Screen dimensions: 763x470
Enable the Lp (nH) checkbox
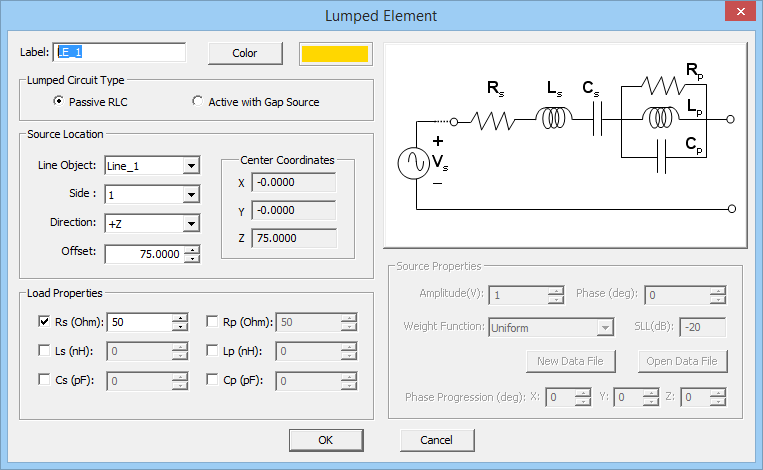[212, 351]
